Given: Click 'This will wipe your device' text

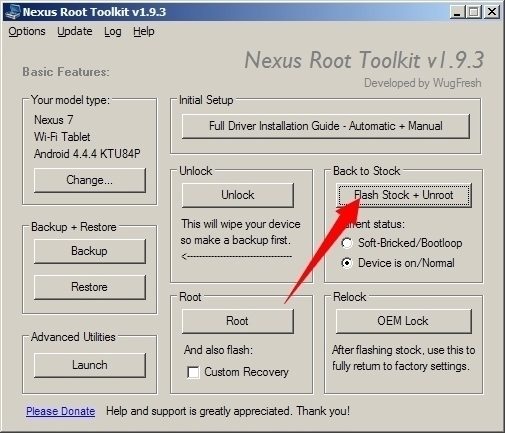Looking at the screenshot, I should tap(241, 224).
